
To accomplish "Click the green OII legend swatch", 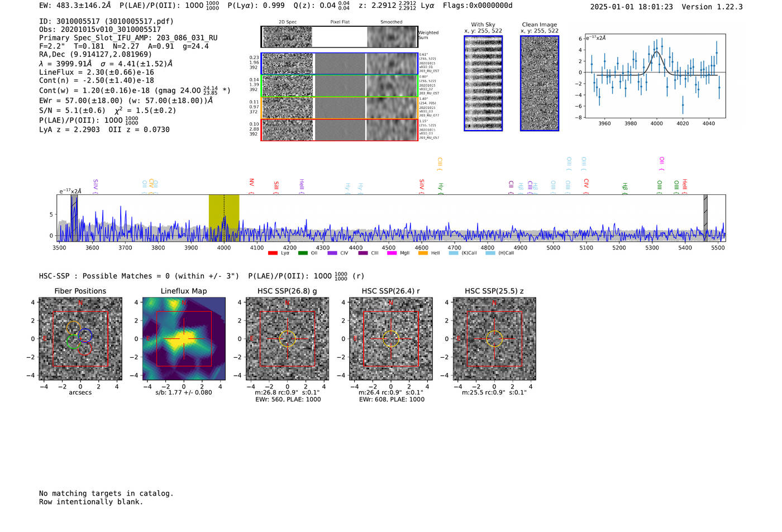I will click(x=303, y=253).
